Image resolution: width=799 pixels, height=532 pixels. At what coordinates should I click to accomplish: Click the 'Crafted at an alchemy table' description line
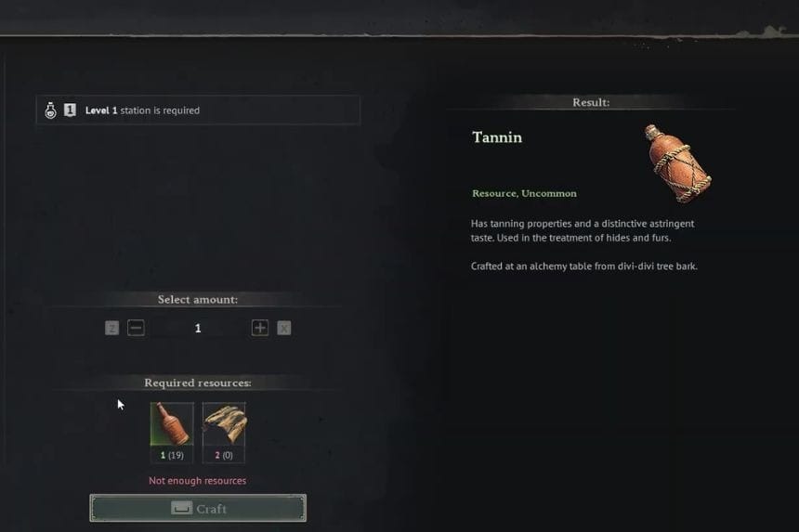[x=584, y=266]
